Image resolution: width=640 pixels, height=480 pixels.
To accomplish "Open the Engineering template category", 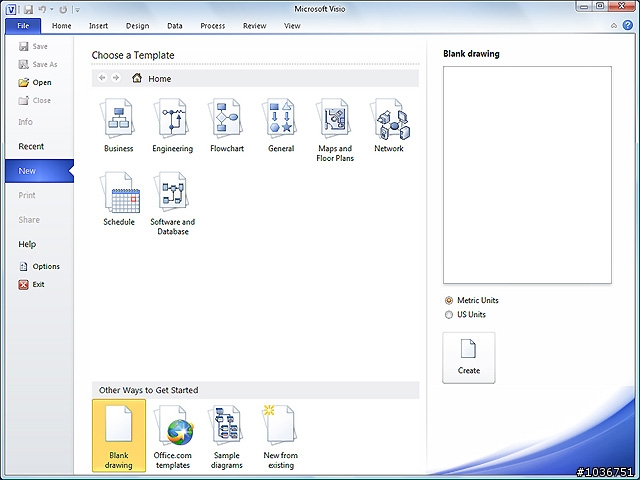I will pyautogui.click(x=172, y=126).
